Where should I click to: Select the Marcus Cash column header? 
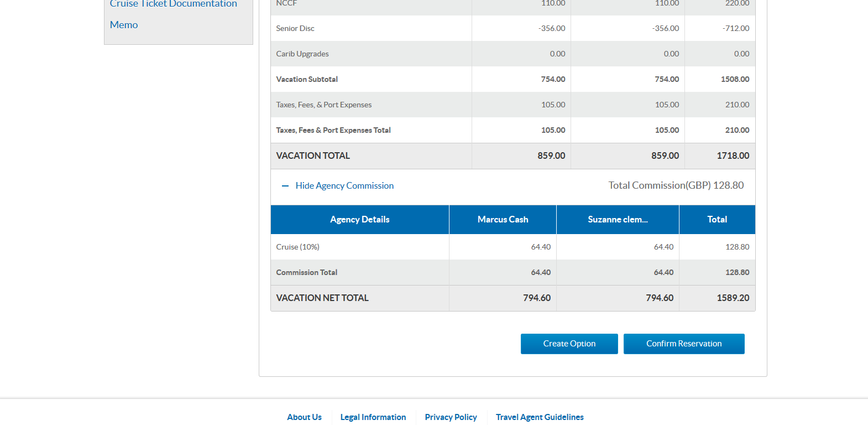coord(503,220)
